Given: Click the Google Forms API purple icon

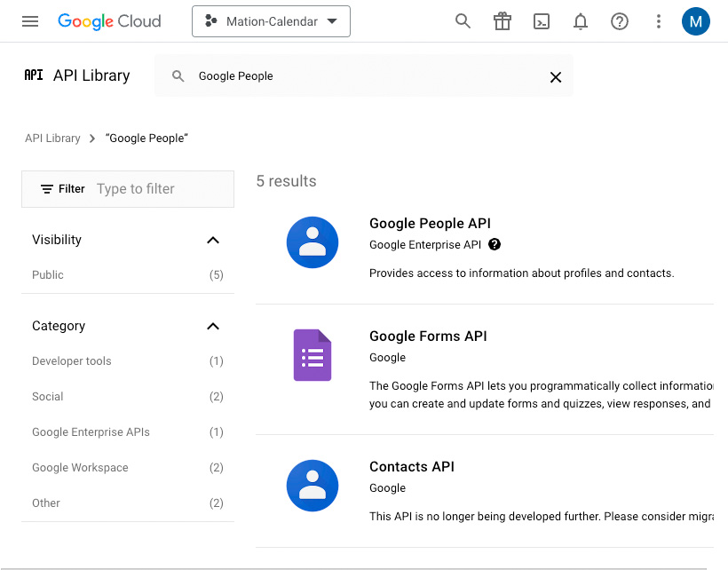Looking at the screenshot, I should coord(313,355).
